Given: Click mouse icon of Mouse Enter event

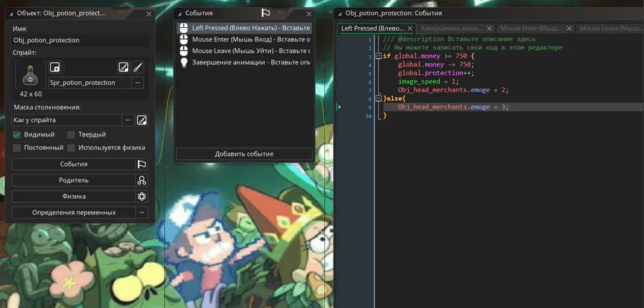Looking at the screenshot, I should [x=184, y=40].
